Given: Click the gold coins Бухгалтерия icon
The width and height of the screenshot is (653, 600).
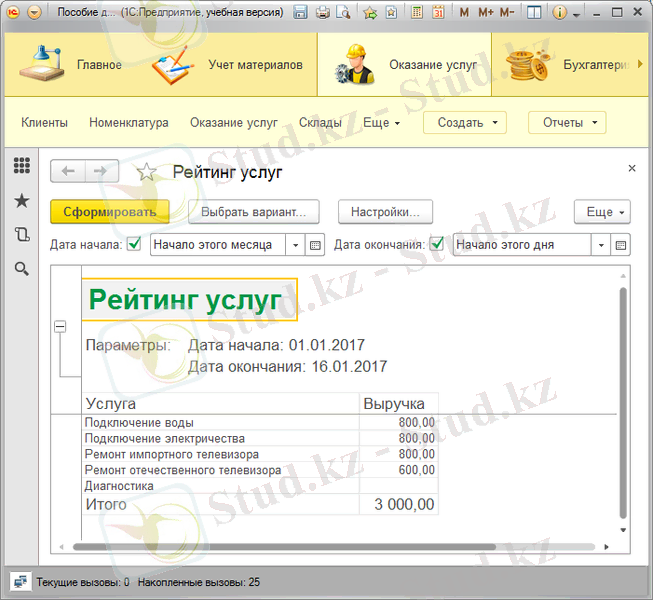Looking at the screenshot, I should pos(528,65).
